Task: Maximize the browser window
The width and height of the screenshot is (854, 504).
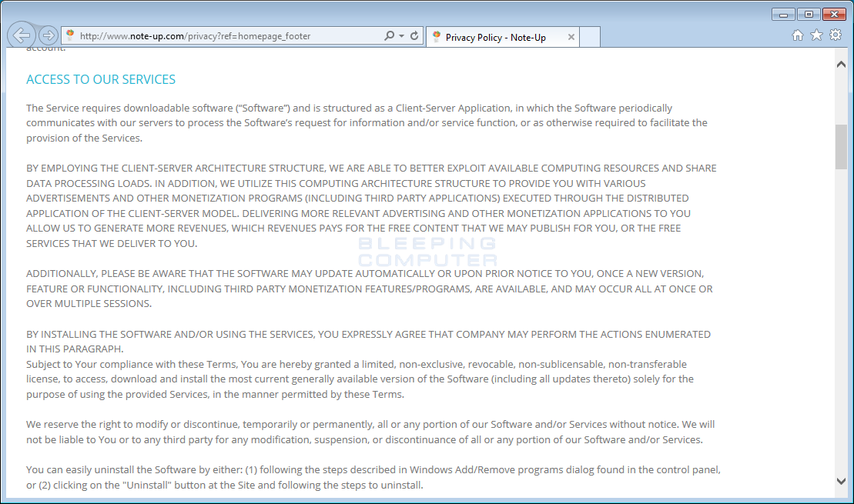Action: (x=809, y=14)
